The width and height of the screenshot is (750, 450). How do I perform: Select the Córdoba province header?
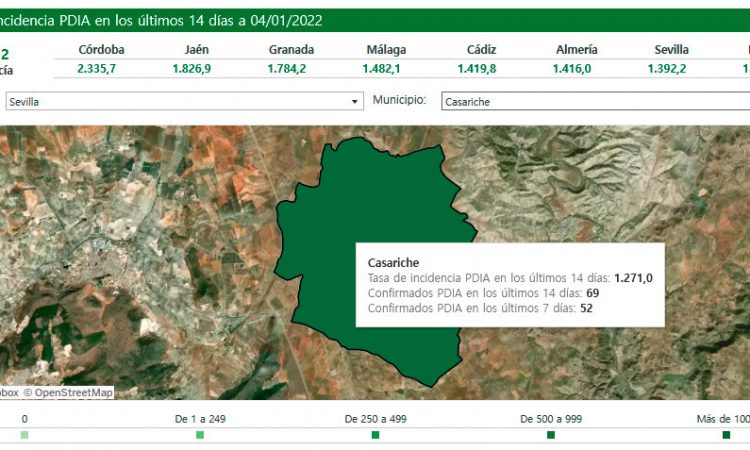click(101, 50)
